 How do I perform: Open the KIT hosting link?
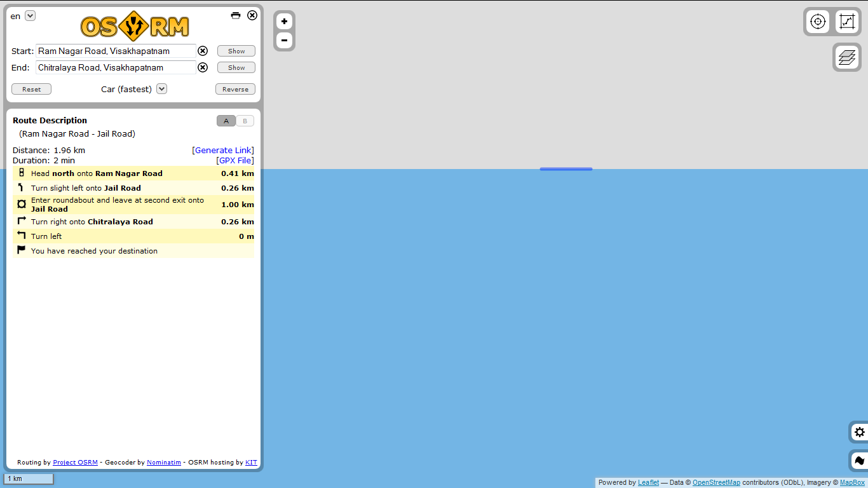click(251, 462)
